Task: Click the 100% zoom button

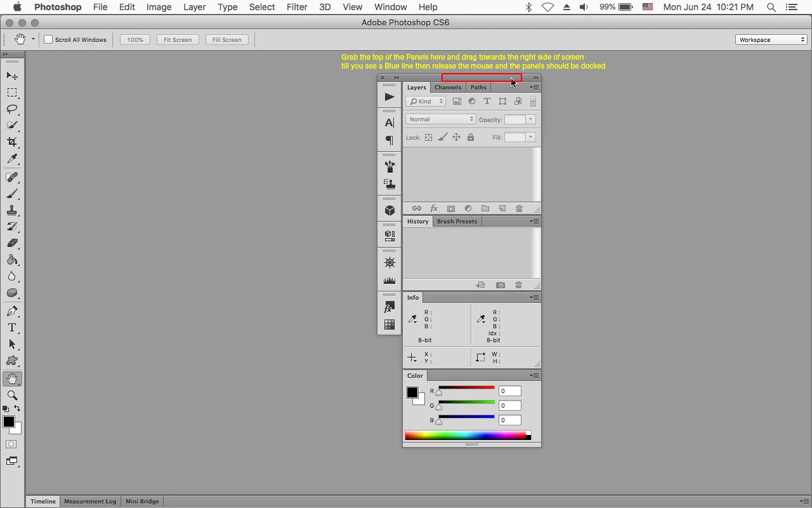Action: pyautogui.click(x=135, y=39)
